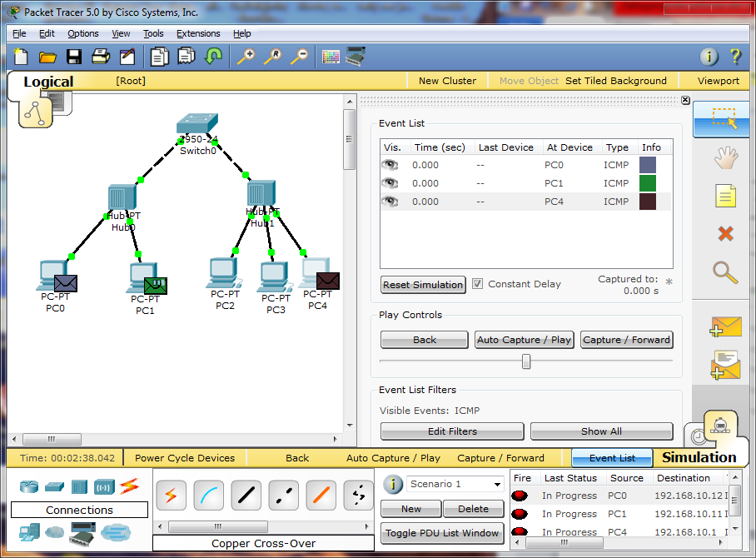
Task: Click the Undo green arrow icon
Action: (x=213, y=56)
